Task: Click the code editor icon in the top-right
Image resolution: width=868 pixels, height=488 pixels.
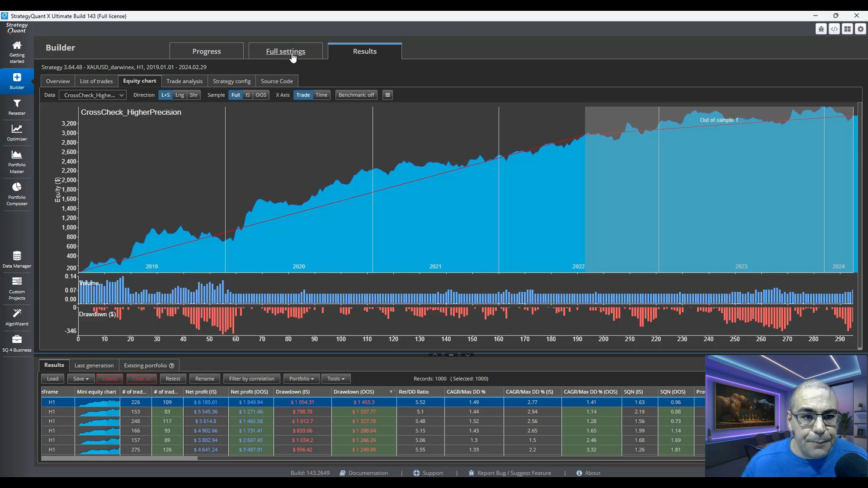Action: tap(834, 29)
